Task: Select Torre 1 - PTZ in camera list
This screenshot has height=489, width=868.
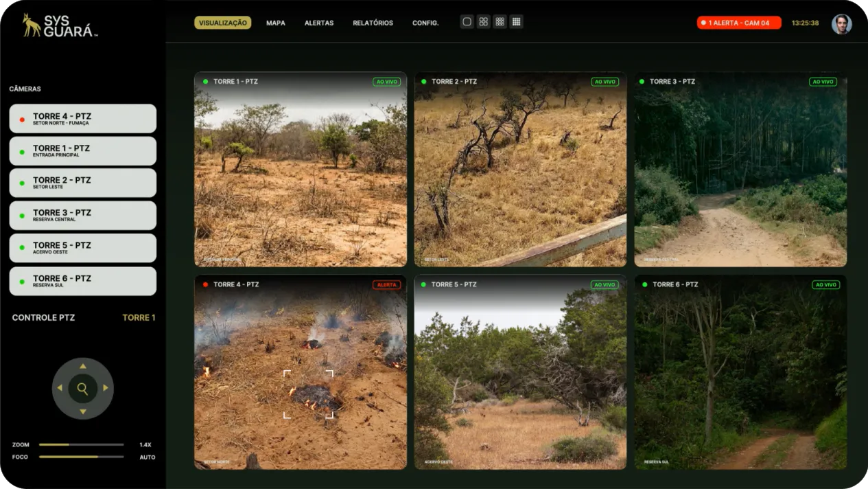Action: pos(83,150)
